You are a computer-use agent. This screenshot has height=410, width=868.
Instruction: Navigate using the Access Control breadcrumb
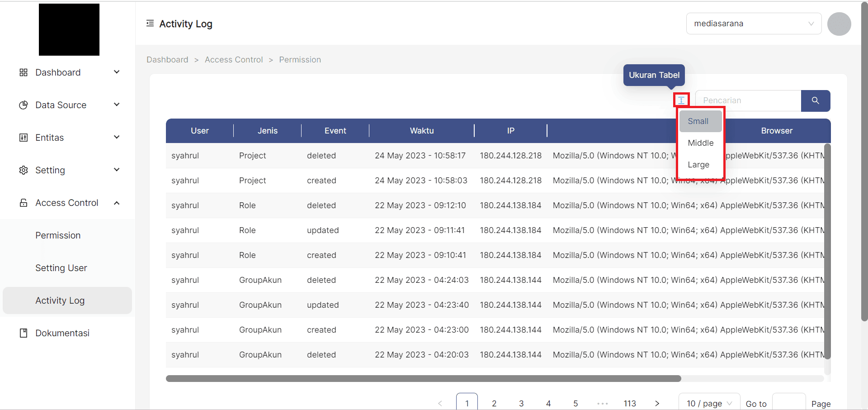click(234, 59)
